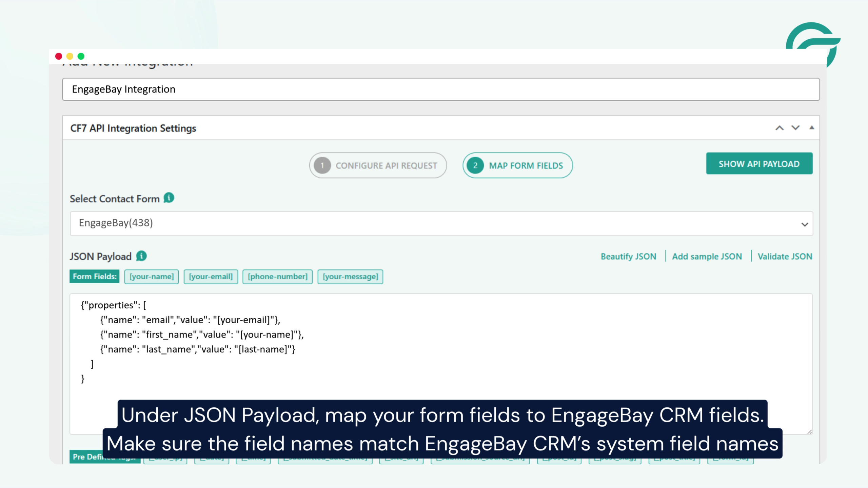This screenshot has width=868, height=488.
Task: Insert the [phone-number] form field tag
Action: pos(277,277)
